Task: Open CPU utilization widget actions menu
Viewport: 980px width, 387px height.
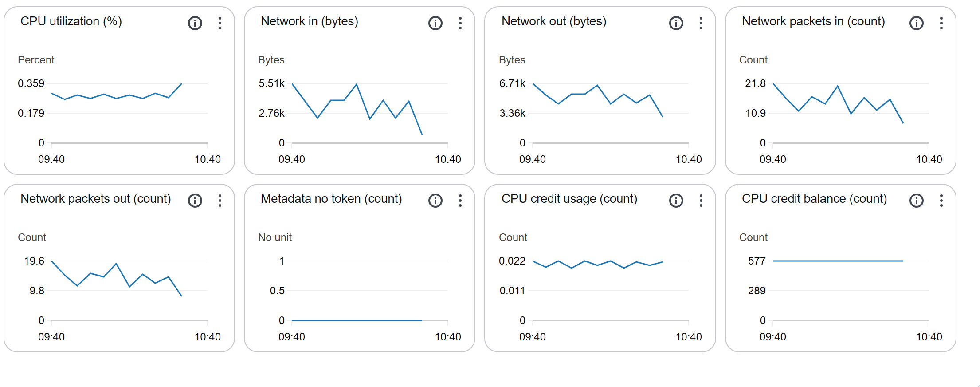Action: [x=220, y=23]
